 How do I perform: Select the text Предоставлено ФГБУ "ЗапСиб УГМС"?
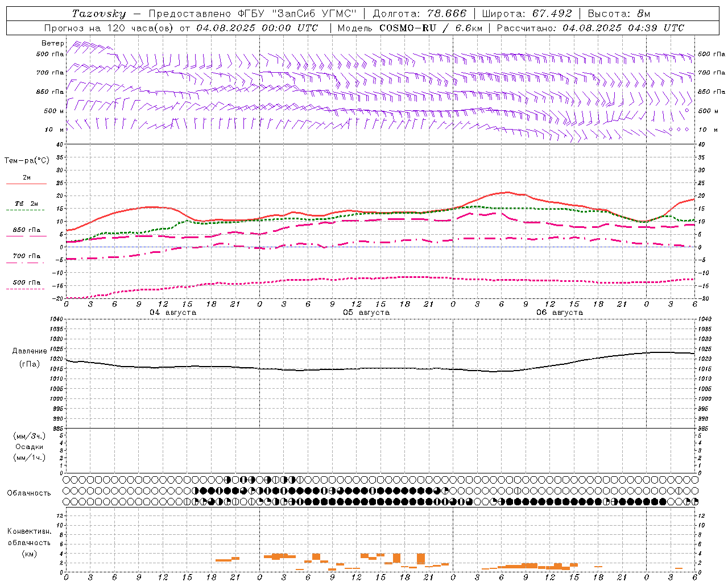coord(253,14)
